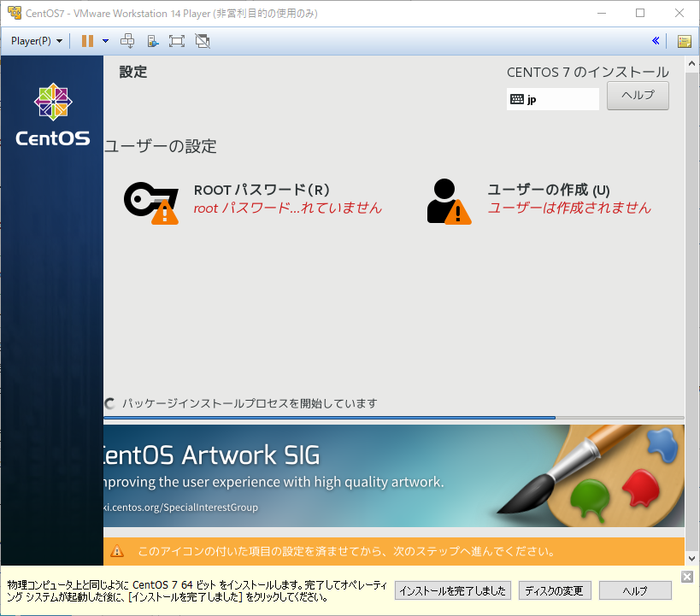Click the Send Ctrl+Alt+Del icon

pyautogui.click(x=127, y=41)
